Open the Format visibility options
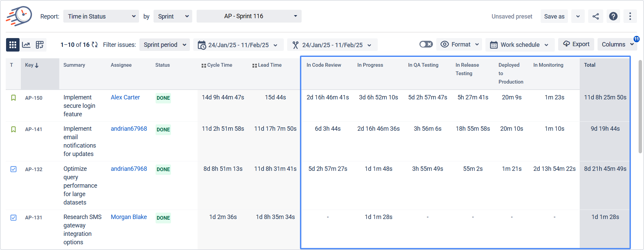The width and height of the screenshot is (644, 250). [460, 44]
